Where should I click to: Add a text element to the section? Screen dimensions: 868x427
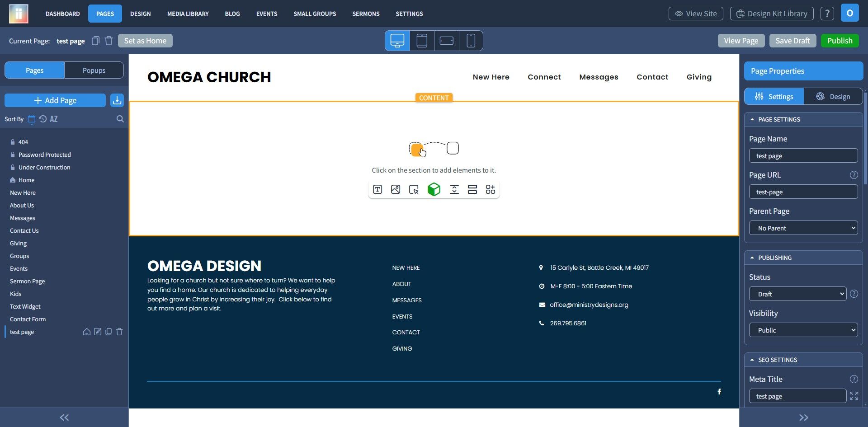click(377, 189)
